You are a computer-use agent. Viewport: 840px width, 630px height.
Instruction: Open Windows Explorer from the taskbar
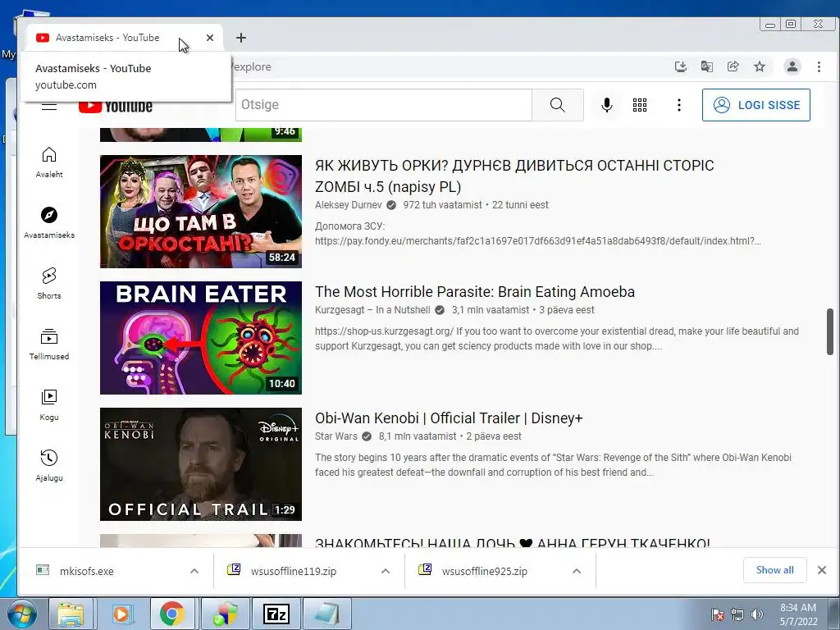(x=71, y=614)
